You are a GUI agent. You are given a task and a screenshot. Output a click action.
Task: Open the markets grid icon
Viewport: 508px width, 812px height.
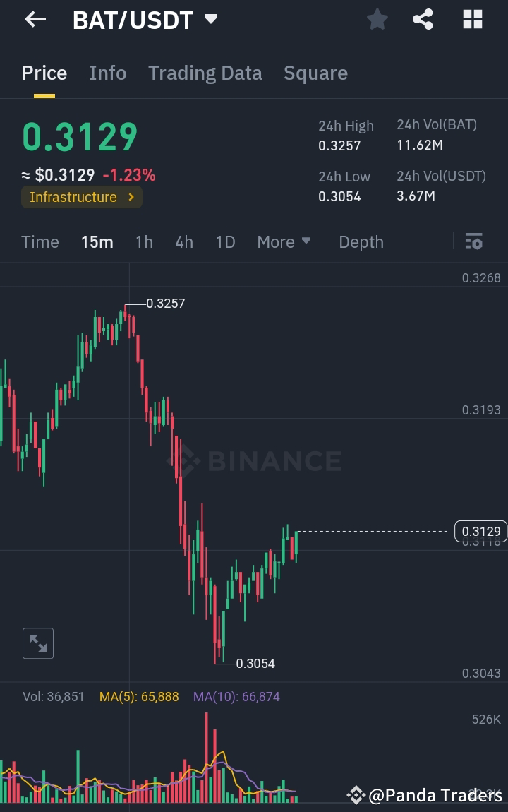[471, 19]
